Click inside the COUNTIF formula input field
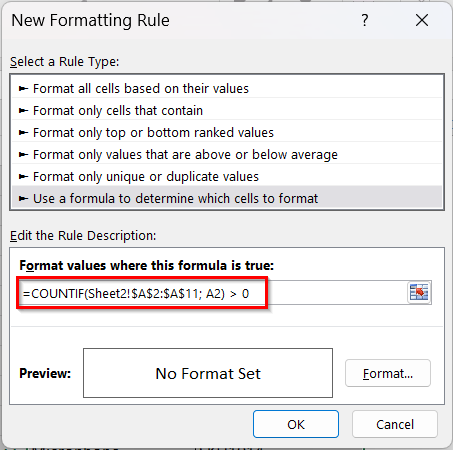This screenshot has width=453, height=450. [x=213, y=293]
